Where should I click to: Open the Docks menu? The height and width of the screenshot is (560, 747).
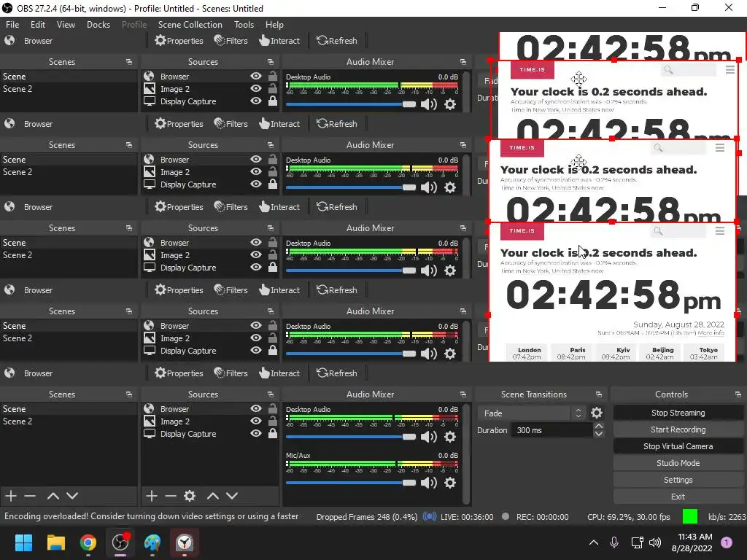point(98,25)
